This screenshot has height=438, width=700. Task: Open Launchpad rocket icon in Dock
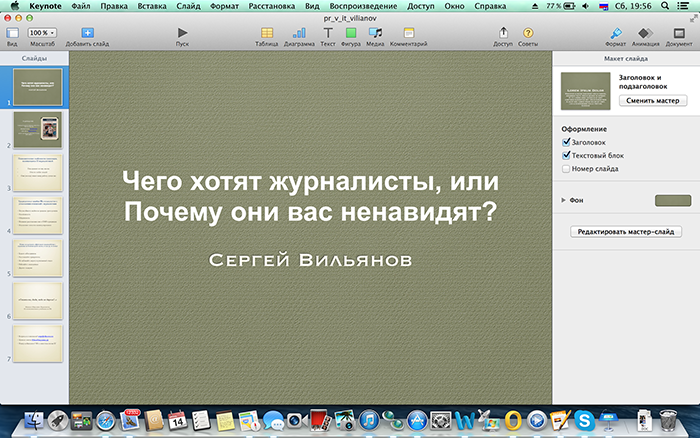(58, 421)
